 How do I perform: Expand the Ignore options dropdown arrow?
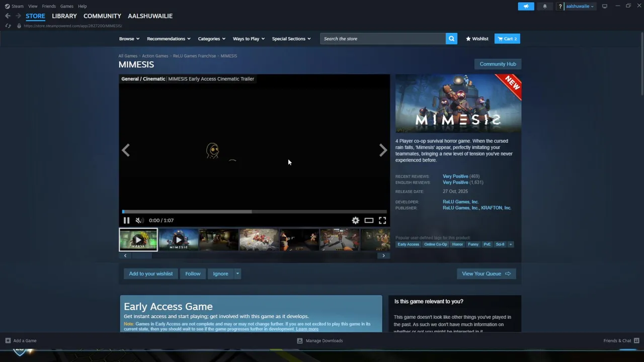(237, 274)
